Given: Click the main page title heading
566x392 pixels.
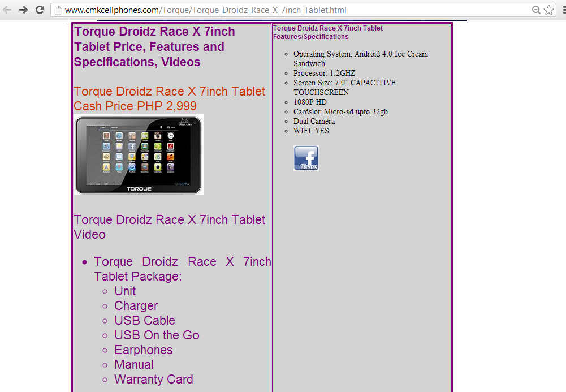Looking at the screenshot, I should pyautogui.click(x=154, y=47).
